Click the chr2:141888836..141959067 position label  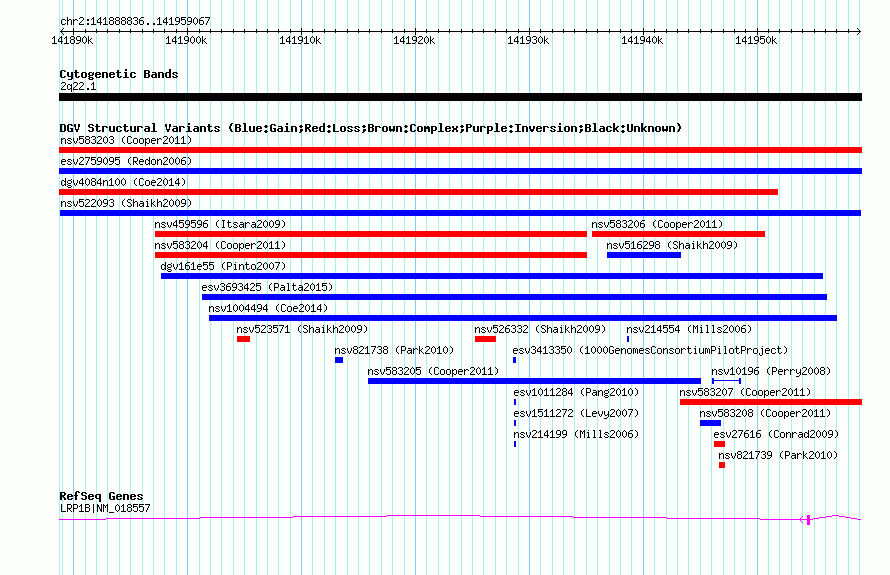135,21
